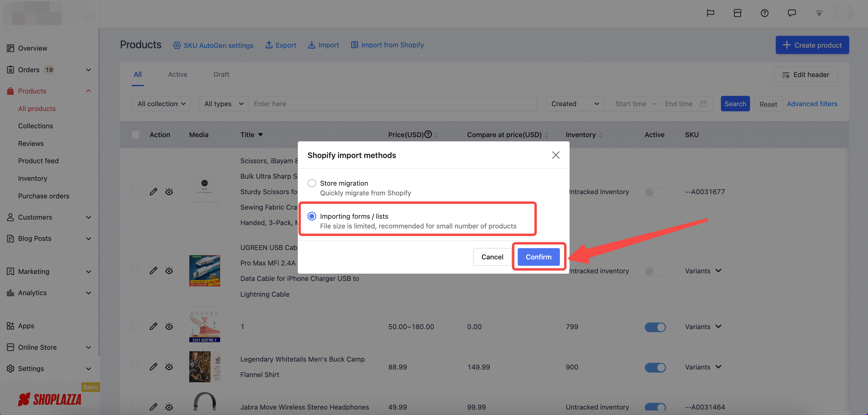
Task: Open Reviews in the sidebar
Action: point(31,143)
